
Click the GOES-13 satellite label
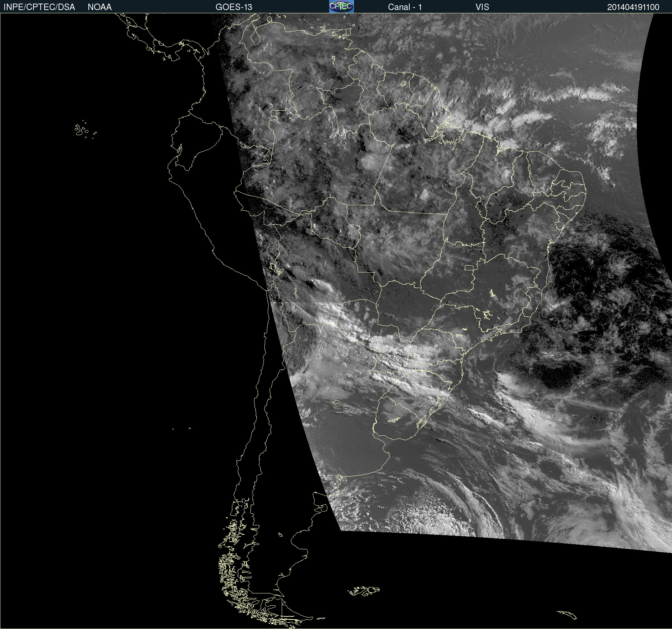[x=234, y=7]
